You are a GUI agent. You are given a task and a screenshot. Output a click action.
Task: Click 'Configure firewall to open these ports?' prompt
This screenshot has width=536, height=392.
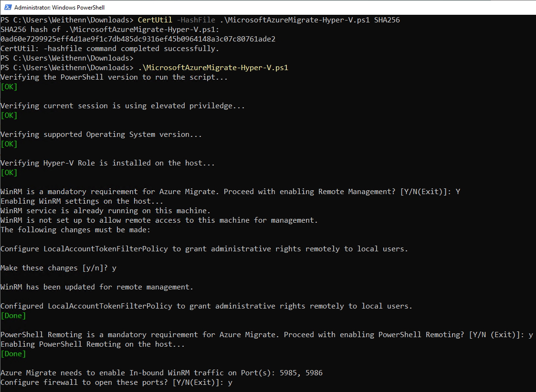(116, 382)
